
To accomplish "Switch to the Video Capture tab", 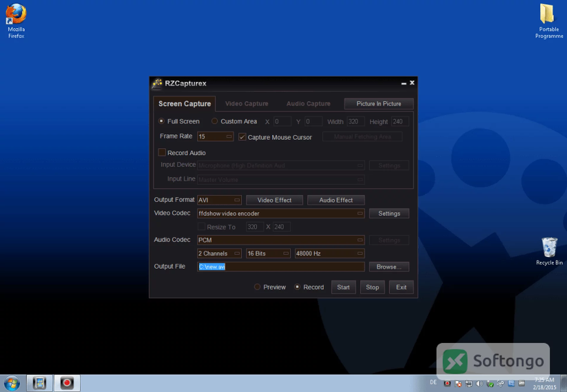I will pyautogui.click(x=247, y=104).
